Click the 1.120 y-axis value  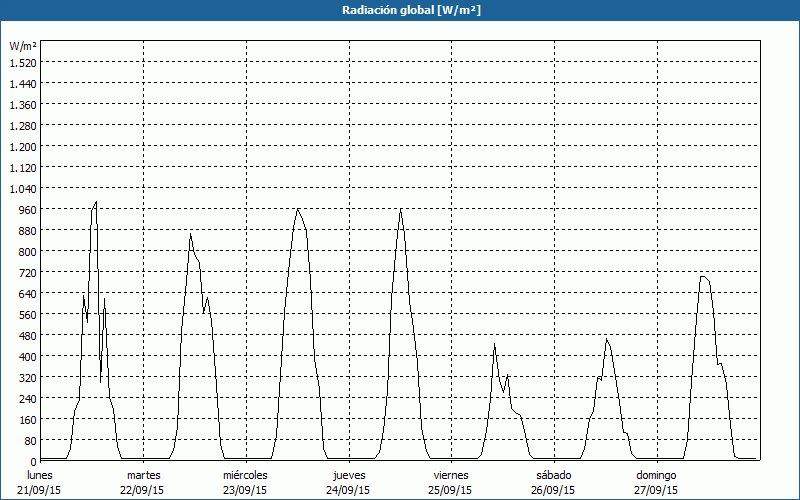tap(23, 167)
